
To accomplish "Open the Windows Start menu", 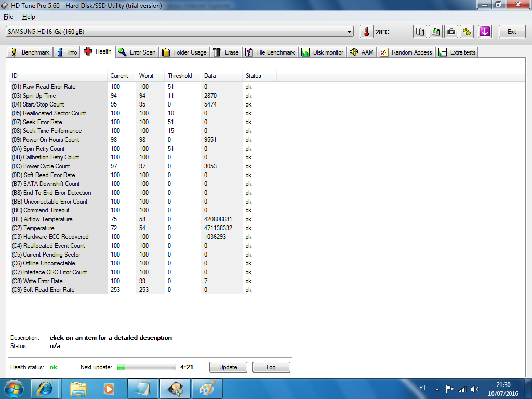I will pyautogui.click(x=14, y=389).
